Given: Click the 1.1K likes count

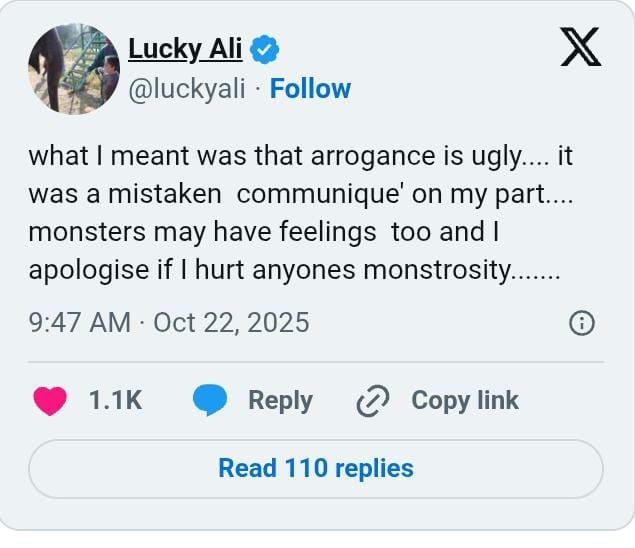Looking at the screenshot, I should tap(115, 401).
